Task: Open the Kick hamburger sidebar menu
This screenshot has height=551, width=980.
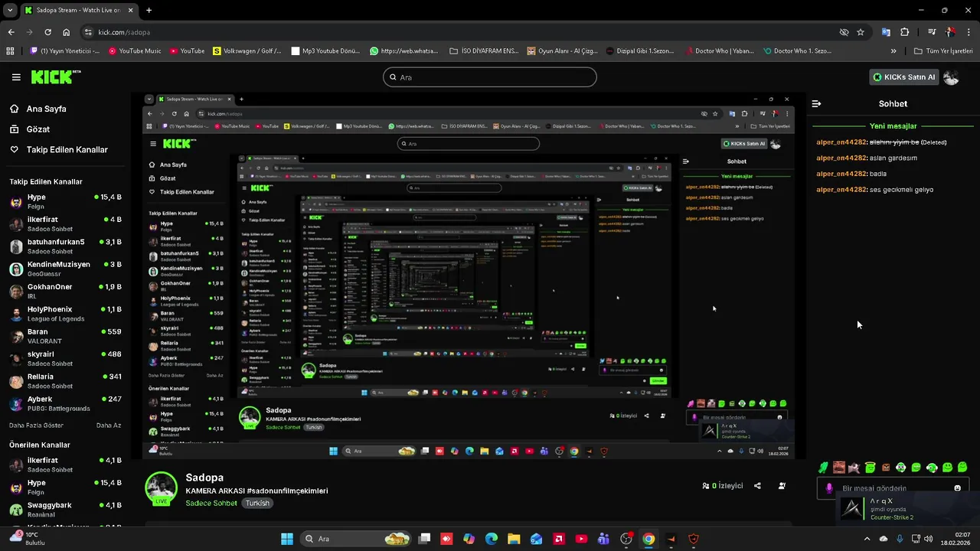Action: 16,77
